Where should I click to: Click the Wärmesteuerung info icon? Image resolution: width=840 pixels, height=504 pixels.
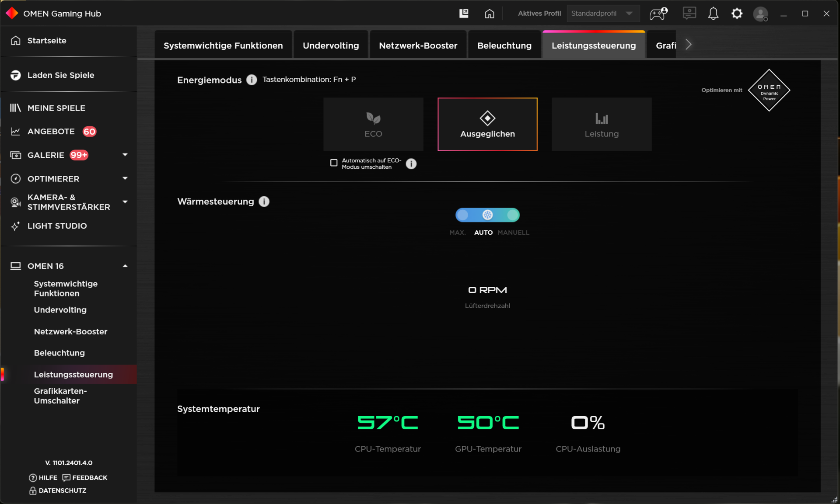264,202
